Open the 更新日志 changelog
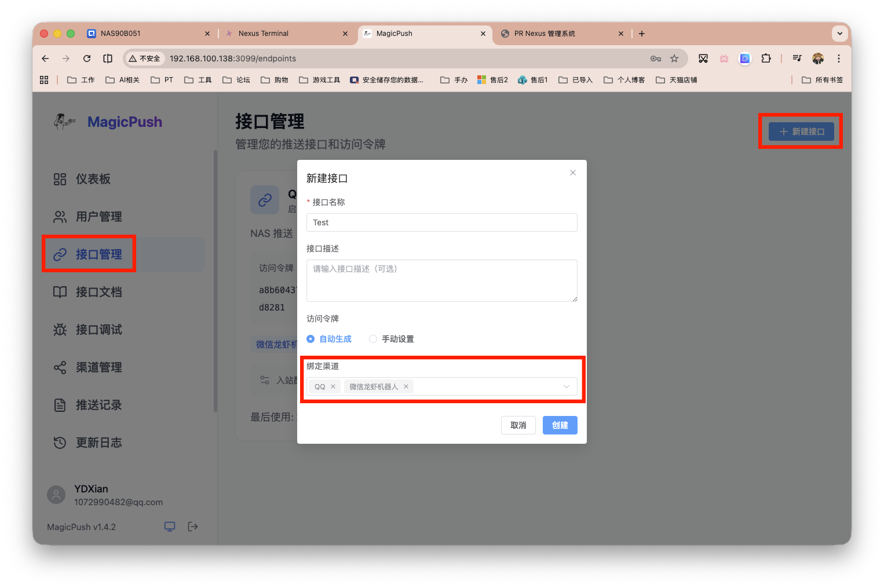The width and height of the screenshot is (884, 588). click(x=98, y=443)
